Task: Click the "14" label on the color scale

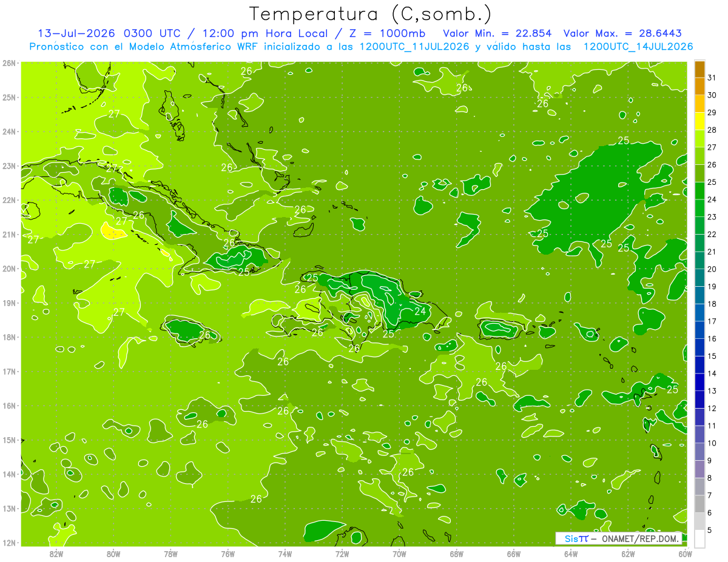Action: click(712, 373)
